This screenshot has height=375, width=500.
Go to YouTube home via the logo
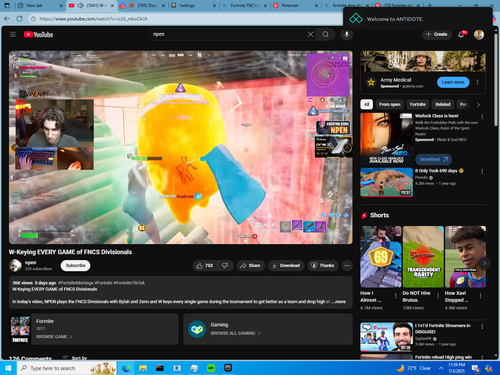click(x=38, y=34)
